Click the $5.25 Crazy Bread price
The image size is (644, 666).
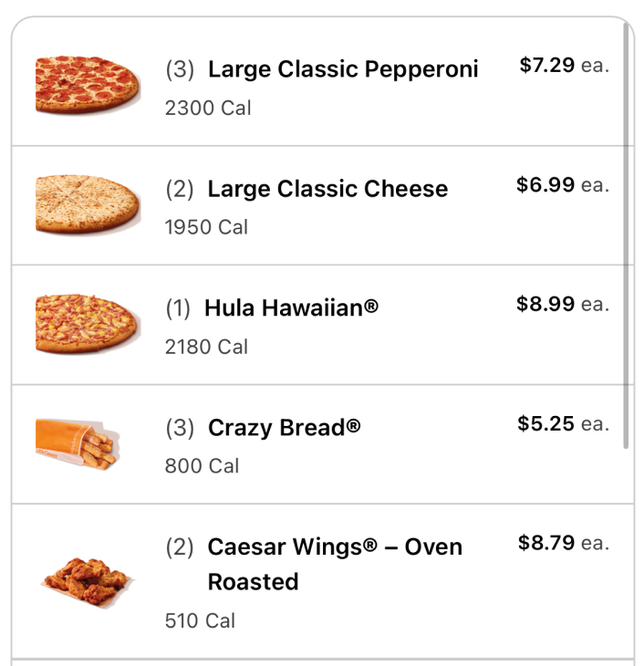click(x=545, y=423)
